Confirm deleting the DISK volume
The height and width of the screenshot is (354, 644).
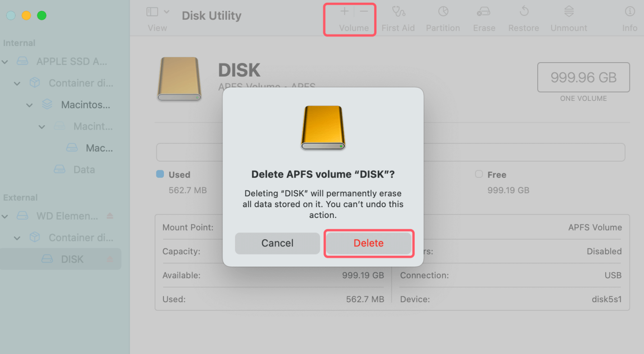tap(368, 243)
